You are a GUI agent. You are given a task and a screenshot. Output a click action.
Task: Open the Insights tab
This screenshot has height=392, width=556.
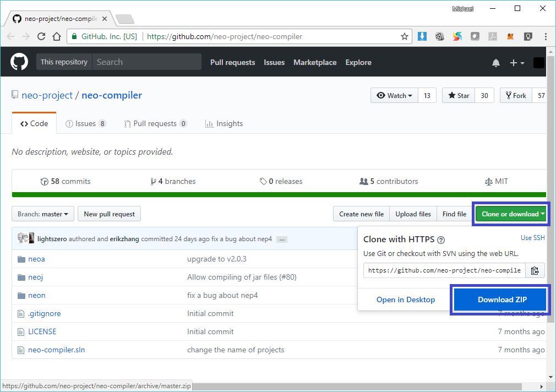pyautogui.click(x=224, y=123)
